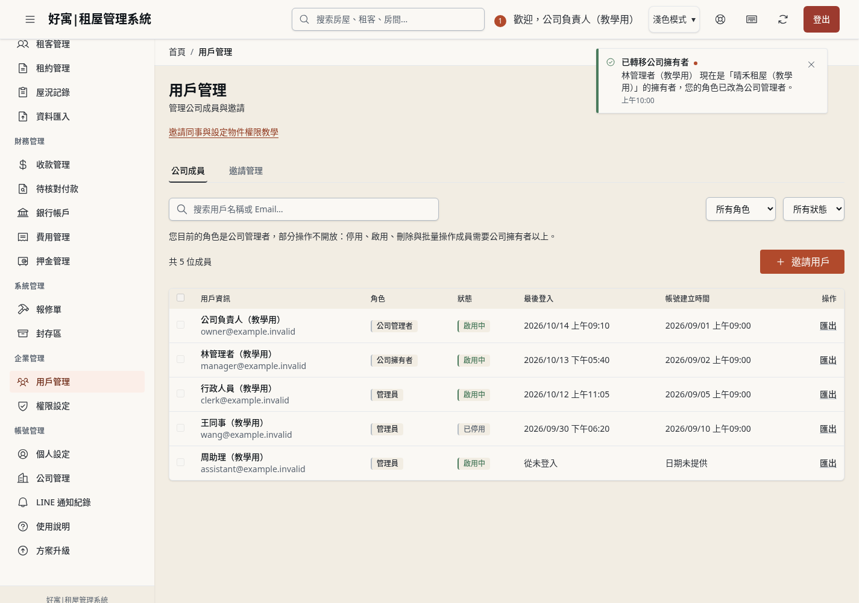The height and width of the screenshot is (603, 868).
Task: Tick the checkbox for 林管理者 row
Action: point(180,359)
